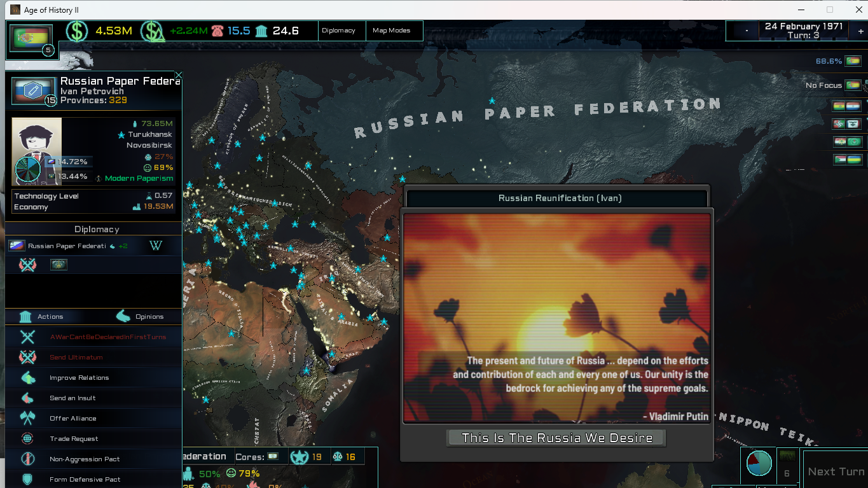Click 'This Is The Russia We Desire' button

tap(556, 438)
